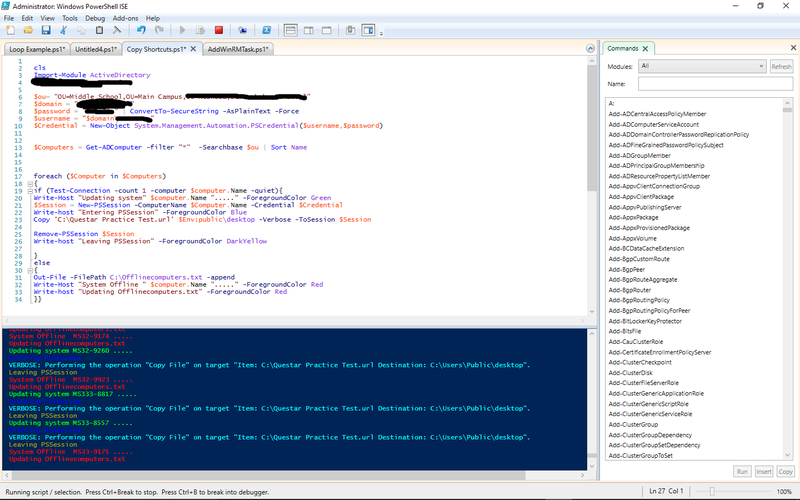Screen dimensions: 800x500
Task: Collapse the script pane with chevron
Action: 591,48
